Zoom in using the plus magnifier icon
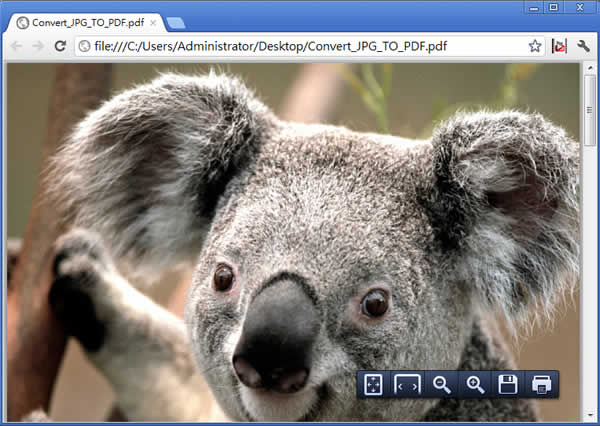The image size is (600, 426). (475, 384)
